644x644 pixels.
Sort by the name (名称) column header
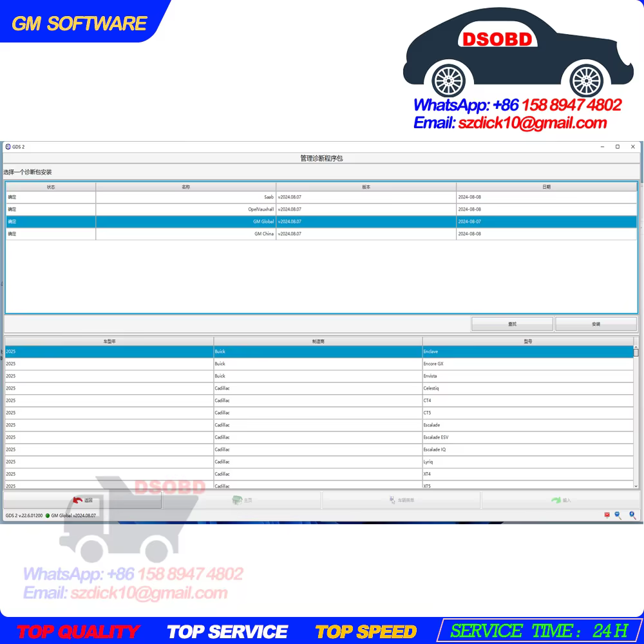(x=185, y=187)
